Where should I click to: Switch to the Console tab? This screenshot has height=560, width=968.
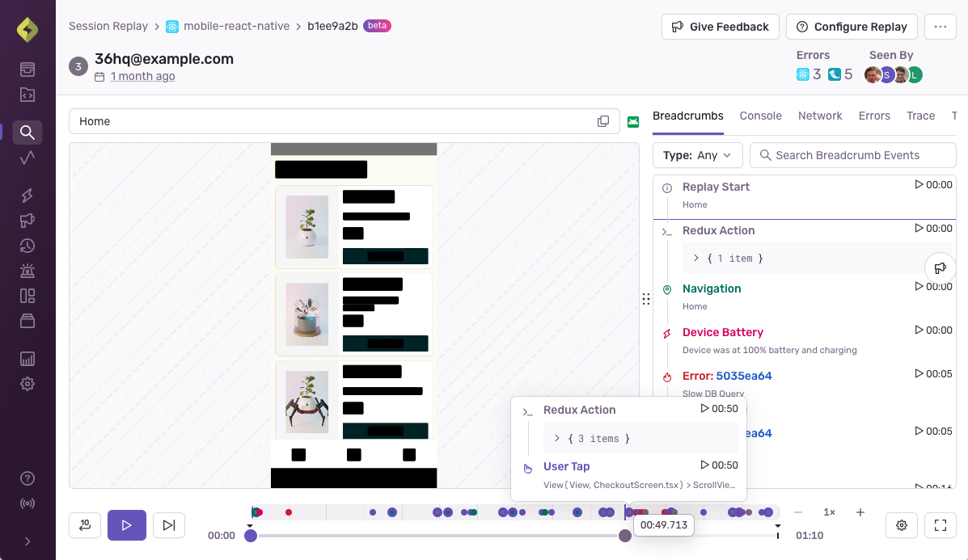point(760,116)
